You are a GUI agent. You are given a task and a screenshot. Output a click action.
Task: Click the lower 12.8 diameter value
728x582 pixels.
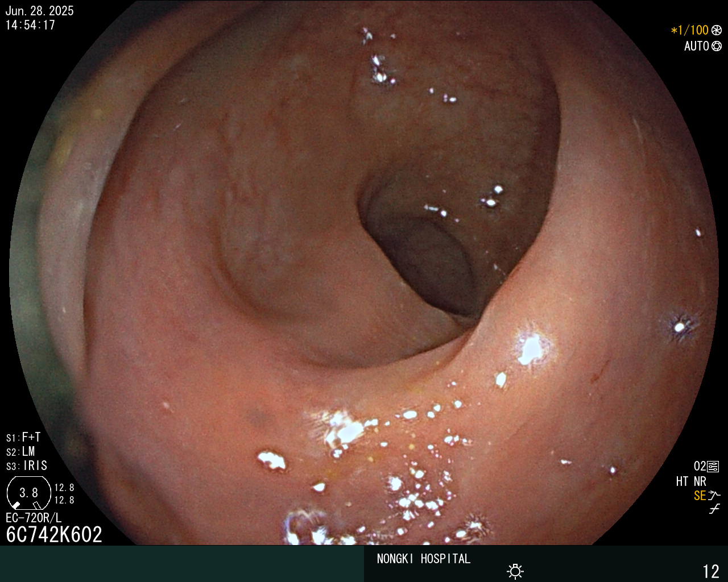tap(64, 500)
